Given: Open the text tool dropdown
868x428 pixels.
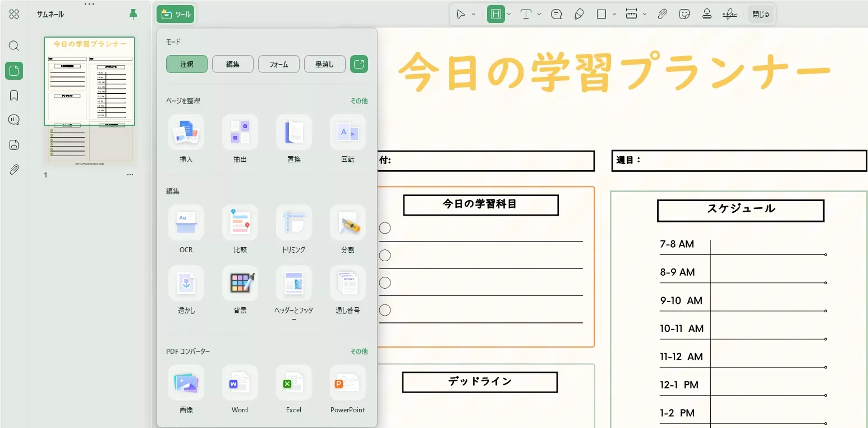Looking at the screenshot, I should click(x=539, y=14).
